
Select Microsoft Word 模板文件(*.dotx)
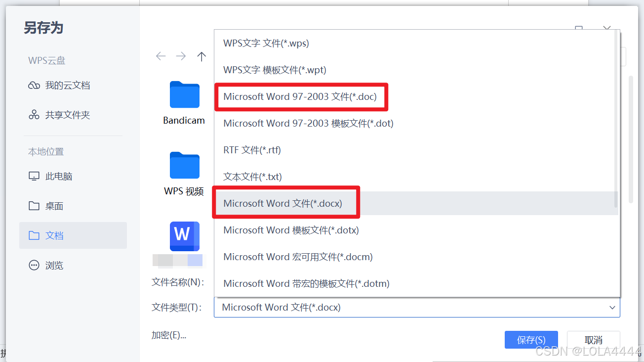click(x=416, y=230)
